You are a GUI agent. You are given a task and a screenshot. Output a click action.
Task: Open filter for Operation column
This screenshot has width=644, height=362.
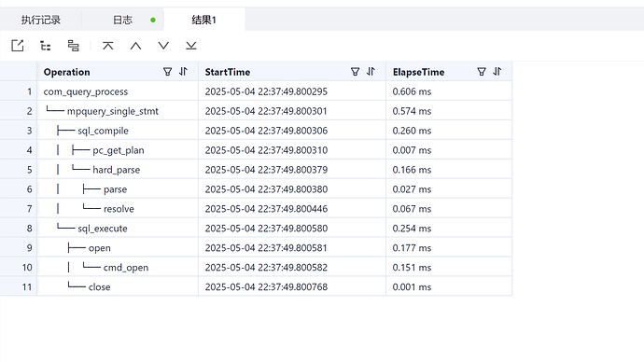click(x=168, y=72)
